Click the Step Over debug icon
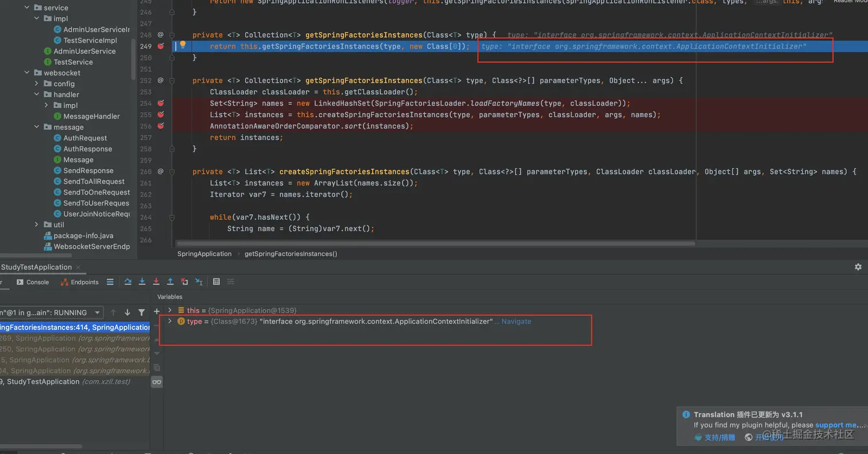 128,282
